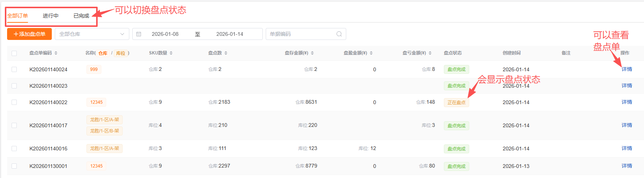The height and width of the screenshot is (178, 644).
Task: Switch to the 已完成 tab
Action: click(x=81, y=16)
